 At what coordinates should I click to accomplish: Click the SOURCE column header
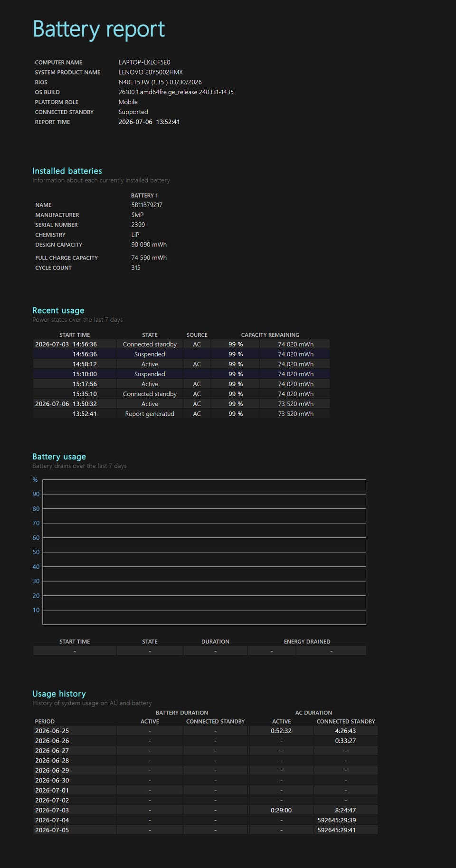(197, 335)
